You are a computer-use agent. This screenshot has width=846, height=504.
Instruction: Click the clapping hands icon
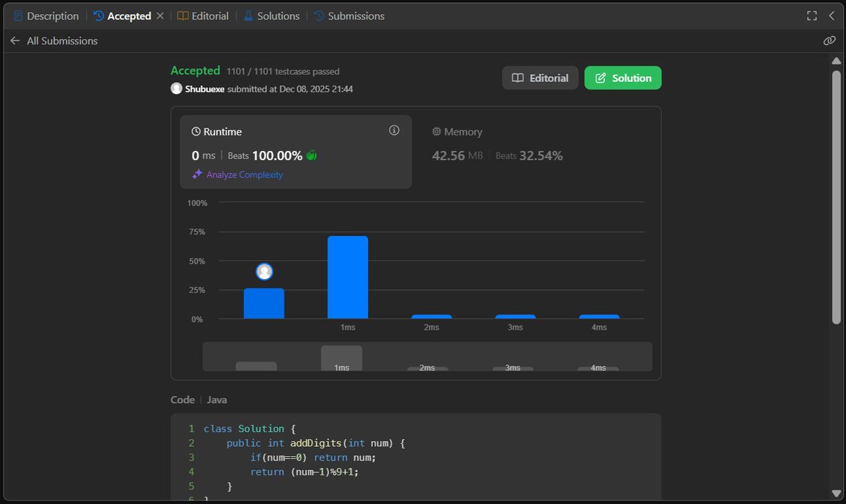312,156
